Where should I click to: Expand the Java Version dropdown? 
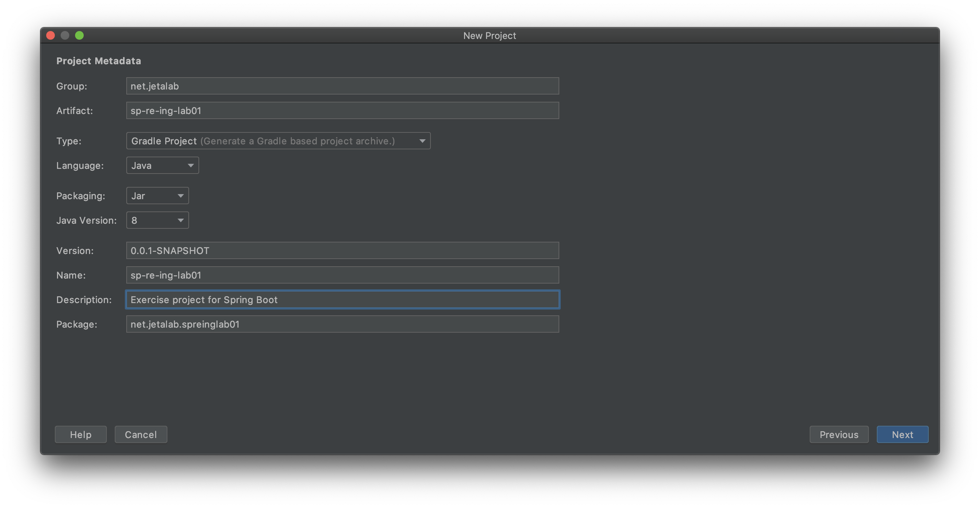[157, 220]
